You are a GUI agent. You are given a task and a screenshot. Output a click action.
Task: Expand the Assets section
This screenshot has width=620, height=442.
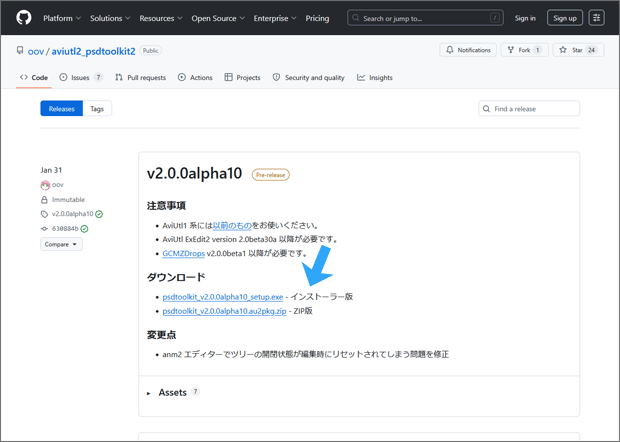coord(172,393)
